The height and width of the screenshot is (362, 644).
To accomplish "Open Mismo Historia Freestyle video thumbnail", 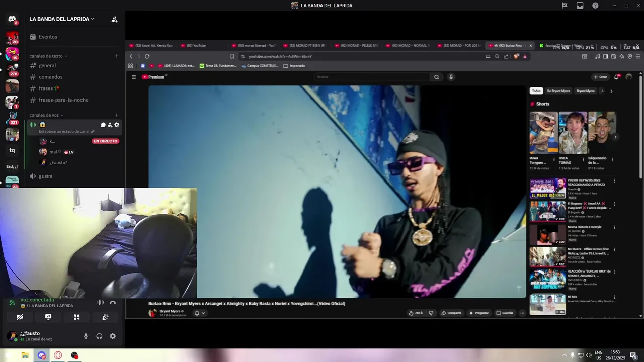I will tap(547, 234).
